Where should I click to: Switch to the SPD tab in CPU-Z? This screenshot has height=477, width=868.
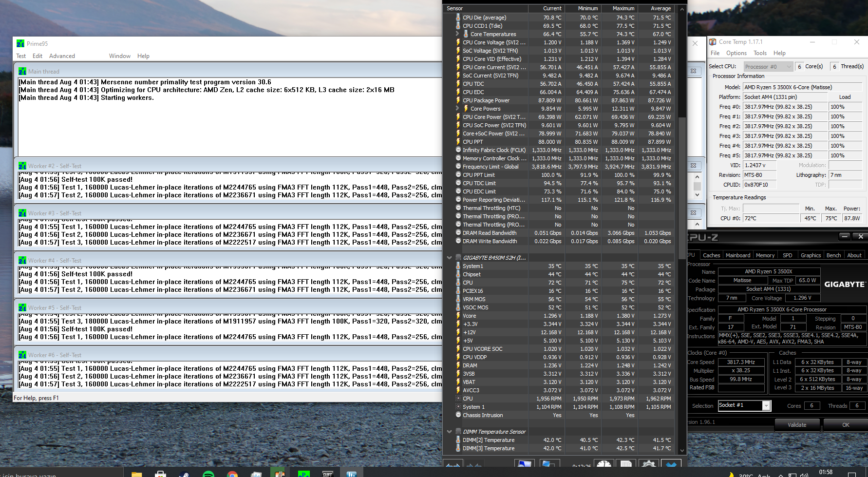tap(787, 255)
